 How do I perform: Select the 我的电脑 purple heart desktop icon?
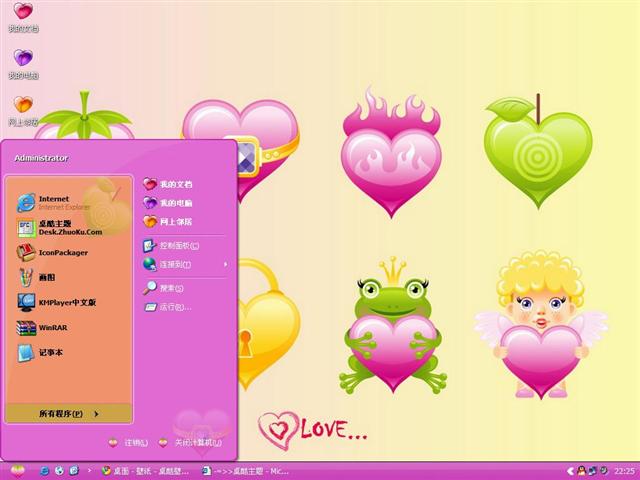pyautogui.click(x=23, y=64)
